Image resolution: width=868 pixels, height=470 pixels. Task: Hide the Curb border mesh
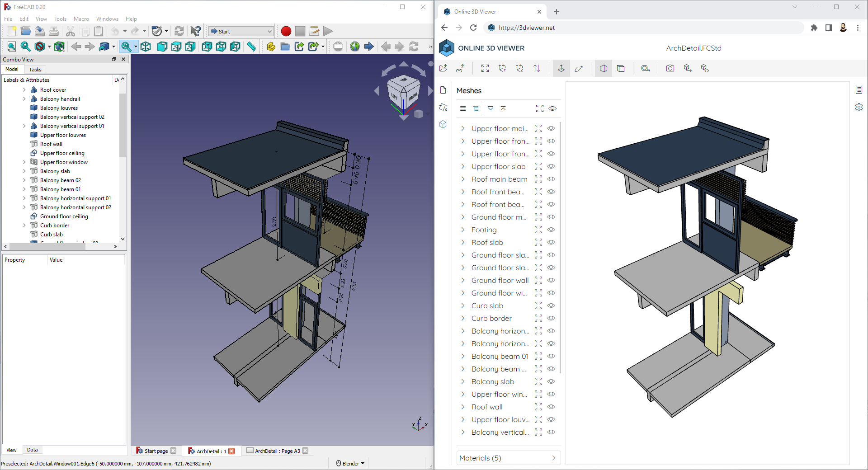tap(551, 318)
